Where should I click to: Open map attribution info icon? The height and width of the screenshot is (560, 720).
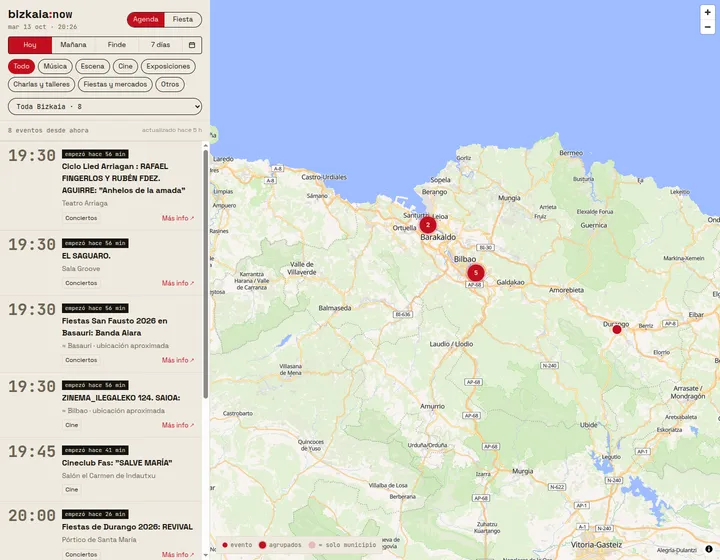[x=709, y=549]
